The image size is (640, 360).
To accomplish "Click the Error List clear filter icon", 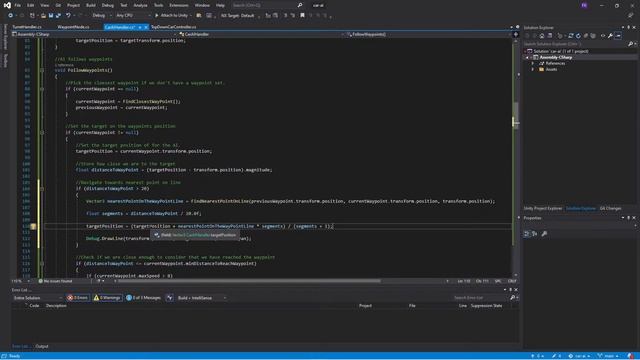I will tap(169, 298).
